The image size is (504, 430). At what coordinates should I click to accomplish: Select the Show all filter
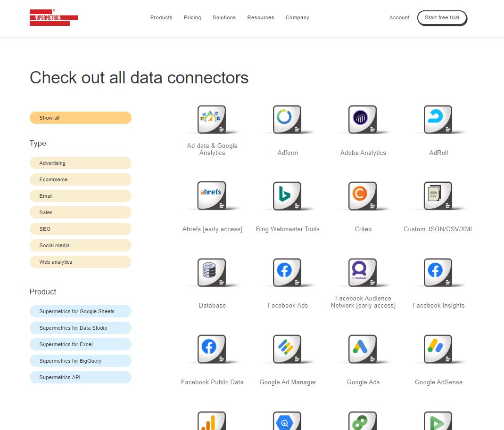coord(81,118)
